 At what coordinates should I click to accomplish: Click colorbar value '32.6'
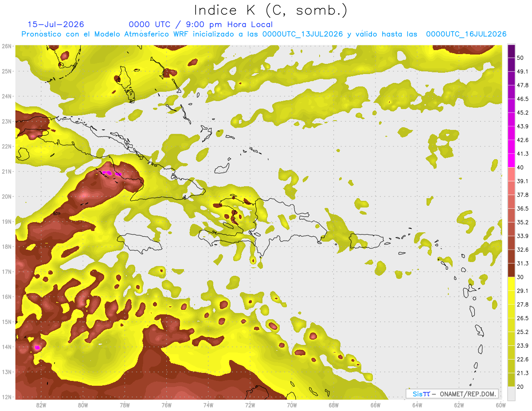click(x=522, y=250)
